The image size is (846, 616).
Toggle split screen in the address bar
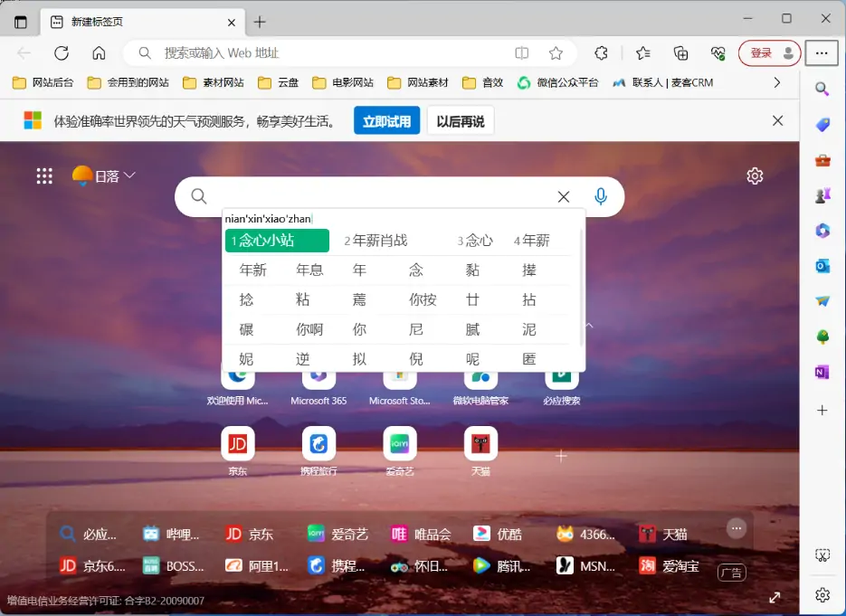coord(522,53)
